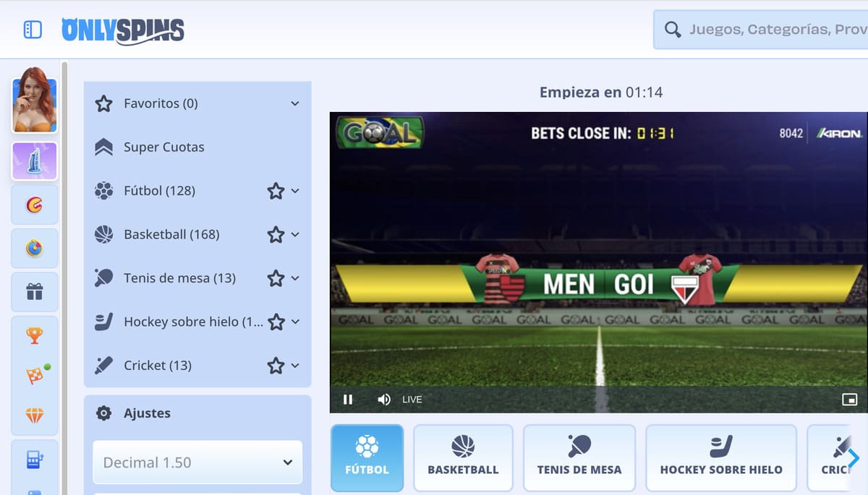Mark Basketball as favorite via star

click(x=276, y=235)
